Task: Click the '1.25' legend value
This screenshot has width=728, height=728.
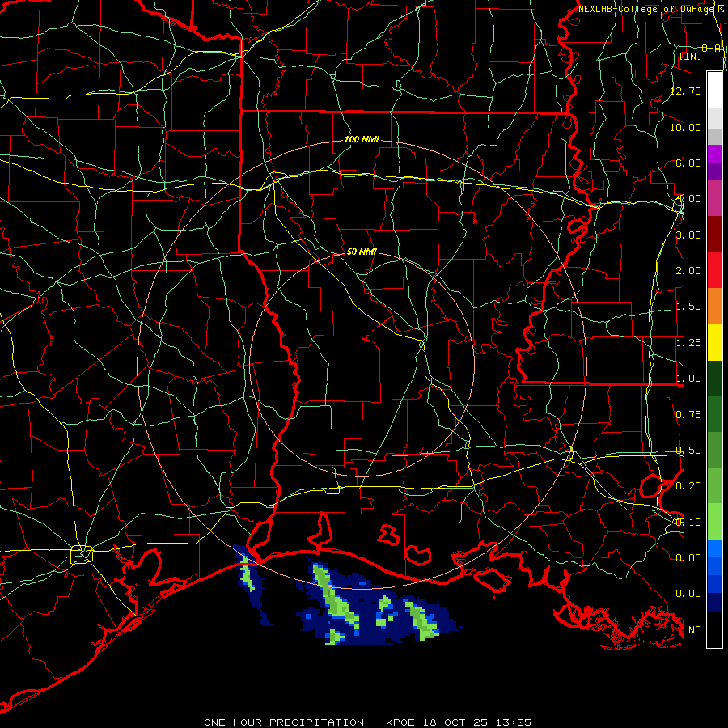Action: pos(688,343)
